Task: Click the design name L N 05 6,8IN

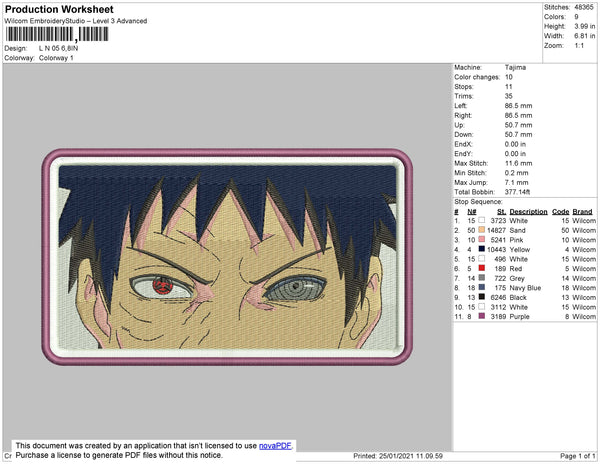Action: click(x=59, y=48)
